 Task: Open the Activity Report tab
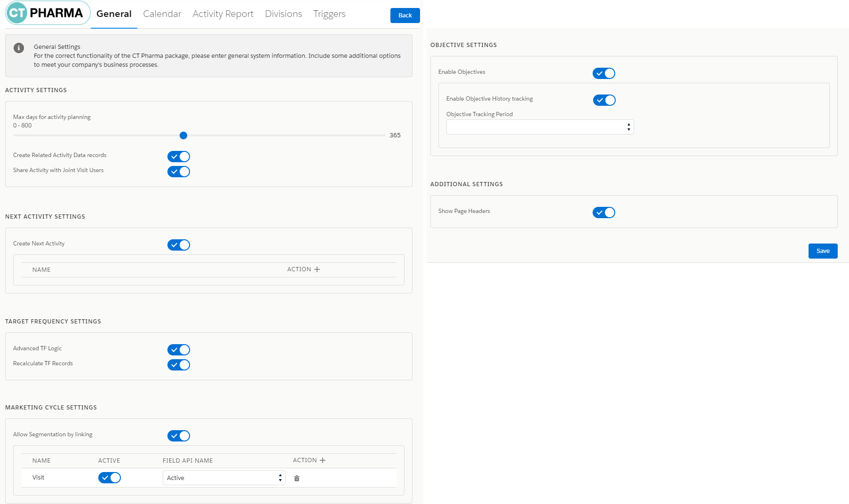pos(223,14)
